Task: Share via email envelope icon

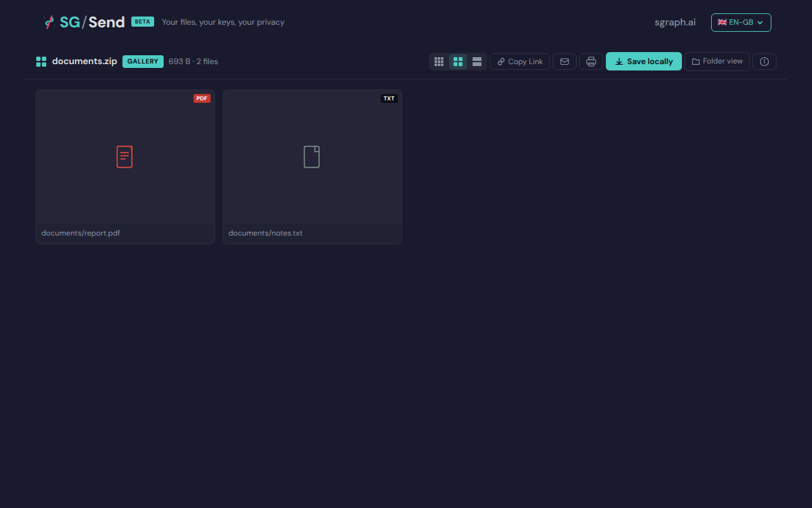Action: click(565, 62)
